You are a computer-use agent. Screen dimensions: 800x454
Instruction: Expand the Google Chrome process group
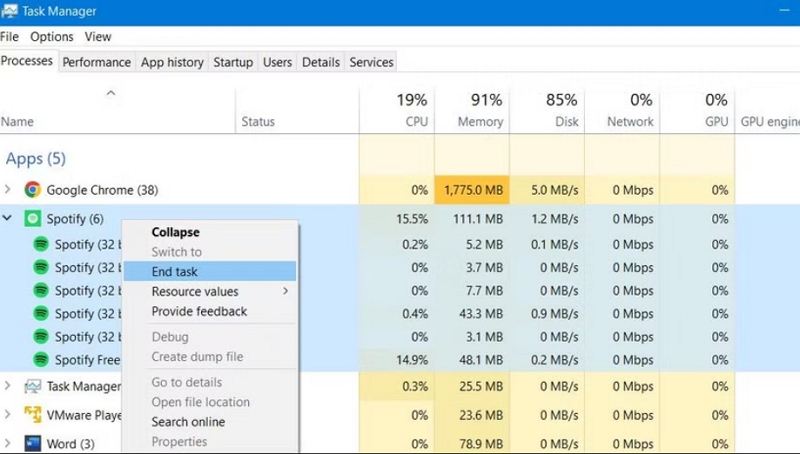coord(9,190)
